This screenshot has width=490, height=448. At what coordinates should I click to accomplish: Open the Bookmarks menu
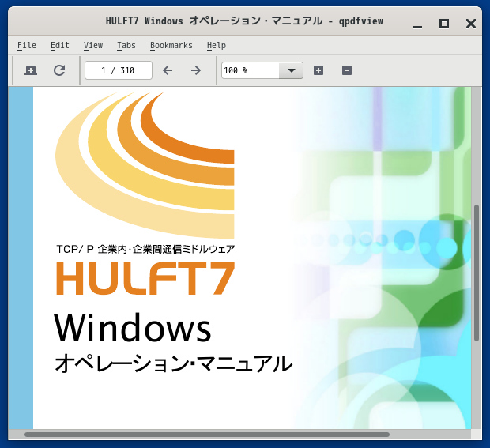point(171,45)
